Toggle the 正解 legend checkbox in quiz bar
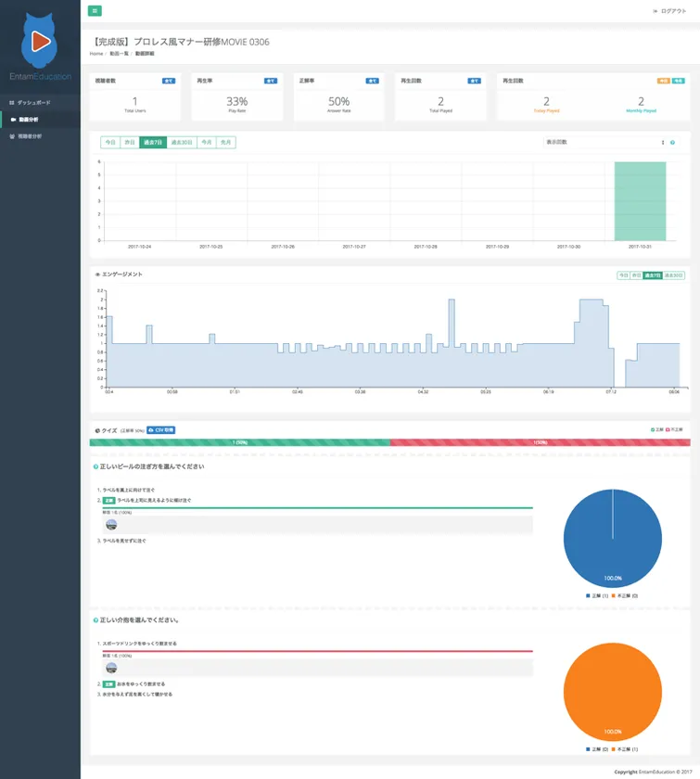700x779 pixels. pyautogui.click(x=654, y=430)
